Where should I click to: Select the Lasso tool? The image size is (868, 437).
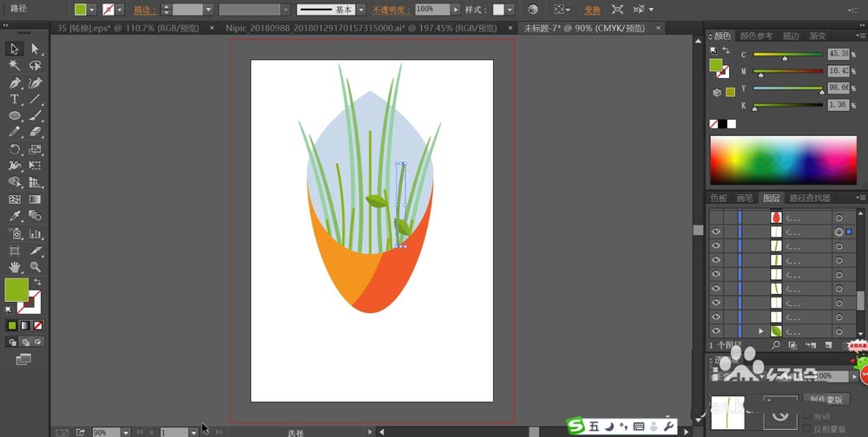[x=35, y=66]
